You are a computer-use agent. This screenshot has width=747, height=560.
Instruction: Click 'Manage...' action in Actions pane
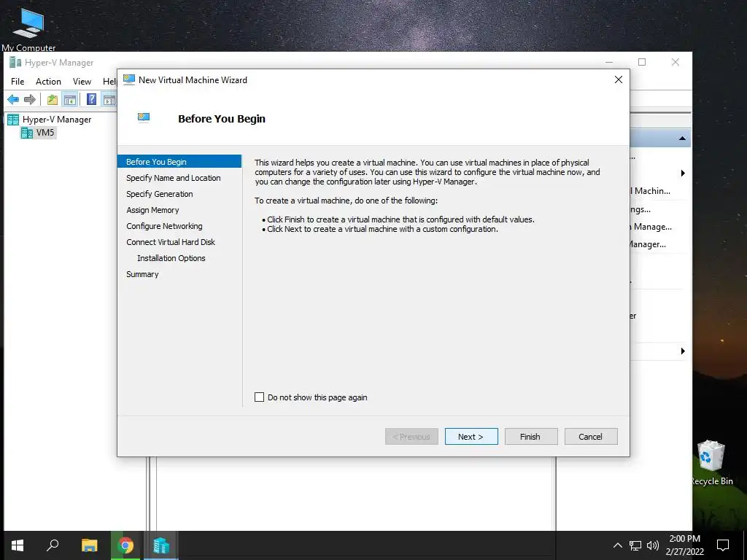(651, 227)
